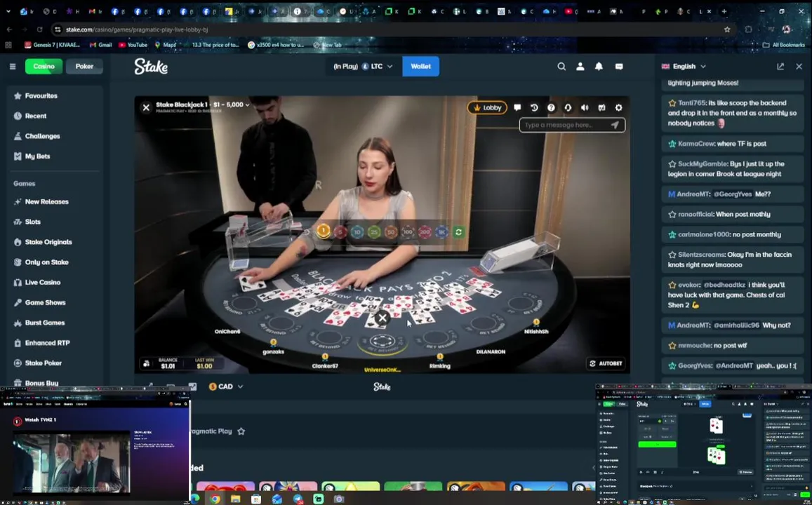Open a new browser tab with plus
This screenshot has width=812, height=505.
[724, 11]
